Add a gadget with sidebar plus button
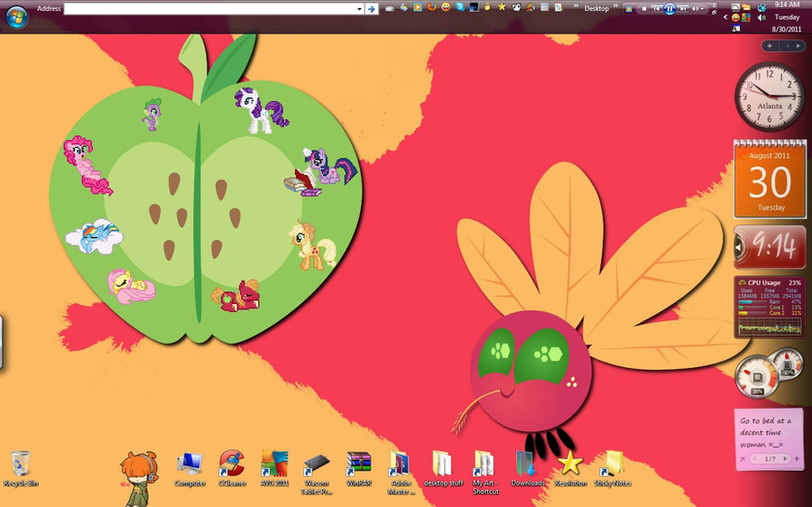The height and width of the screenshot is (507, 812). (770, 46)
